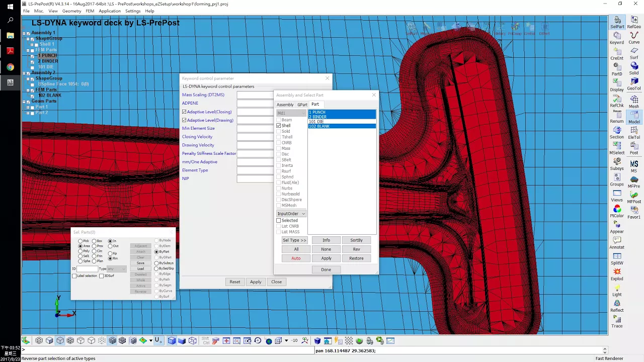Open the Application menu
644x362 pixels.
[110, 11]
